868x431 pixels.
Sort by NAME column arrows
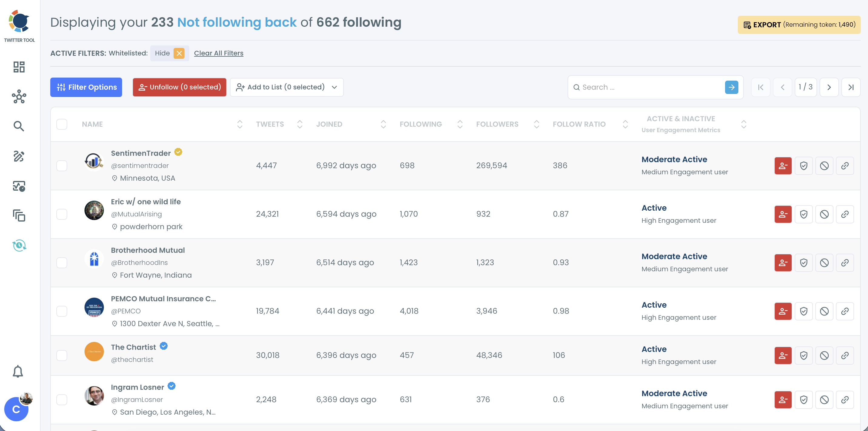(240, 124)
